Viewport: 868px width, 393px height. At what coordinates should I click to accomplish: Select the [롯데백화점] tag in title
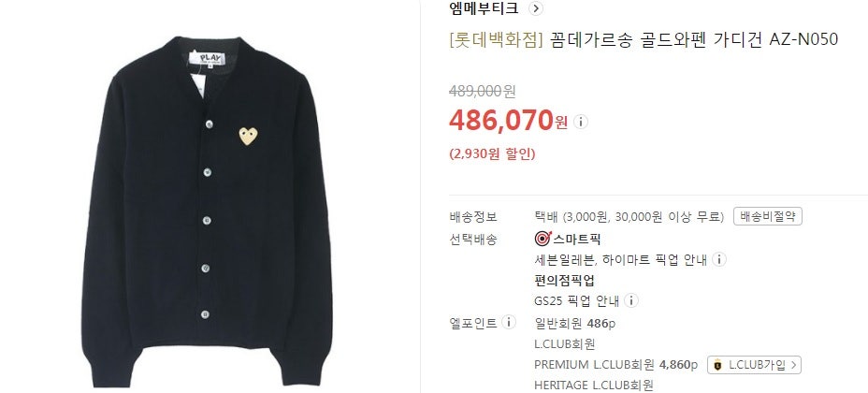tap(496, 40)
